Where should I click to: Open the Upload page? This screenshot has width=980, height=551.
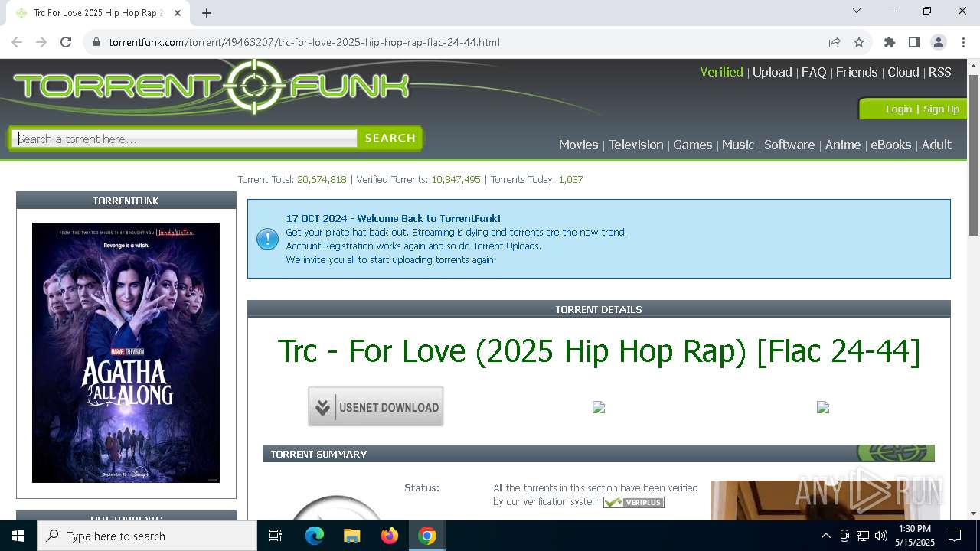click(772, 72)
